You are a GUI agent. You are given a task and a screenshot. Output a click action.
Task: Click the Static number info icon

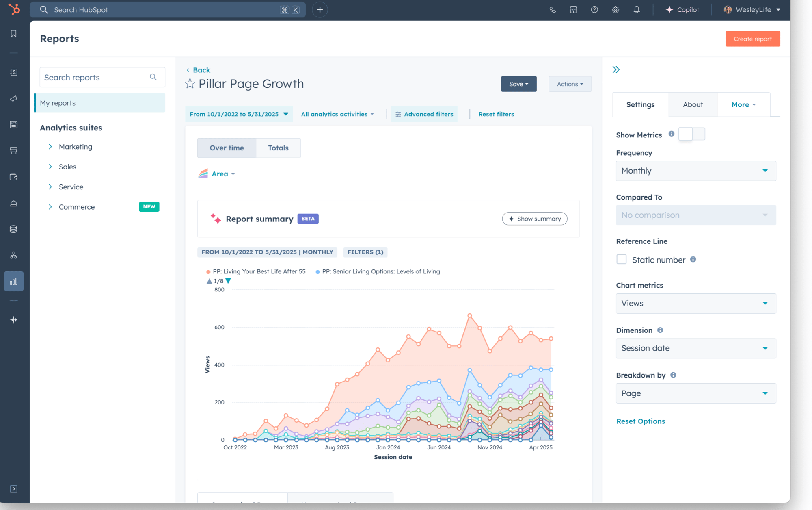(x=693, y=259)
